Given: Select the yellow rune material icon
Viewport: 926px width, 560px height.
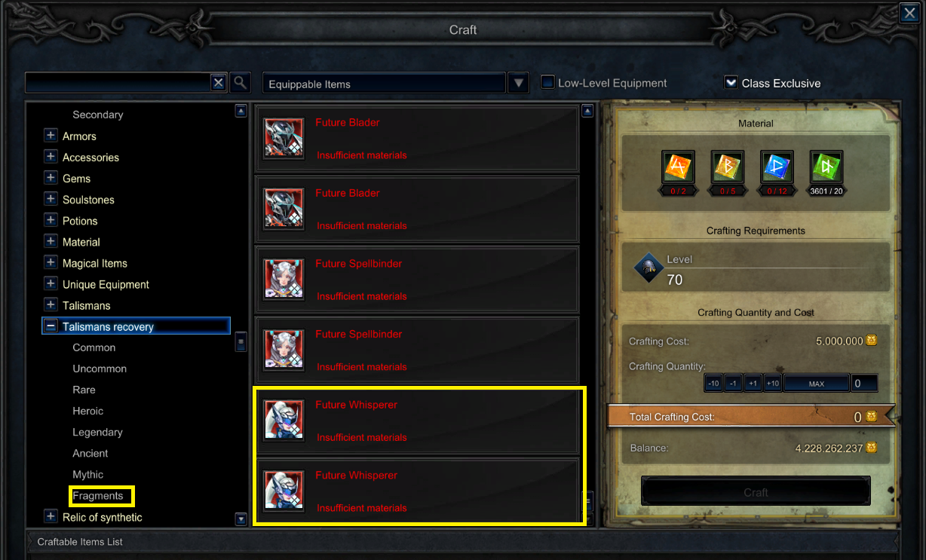Looking at the screenshot, I should [728, 167].
